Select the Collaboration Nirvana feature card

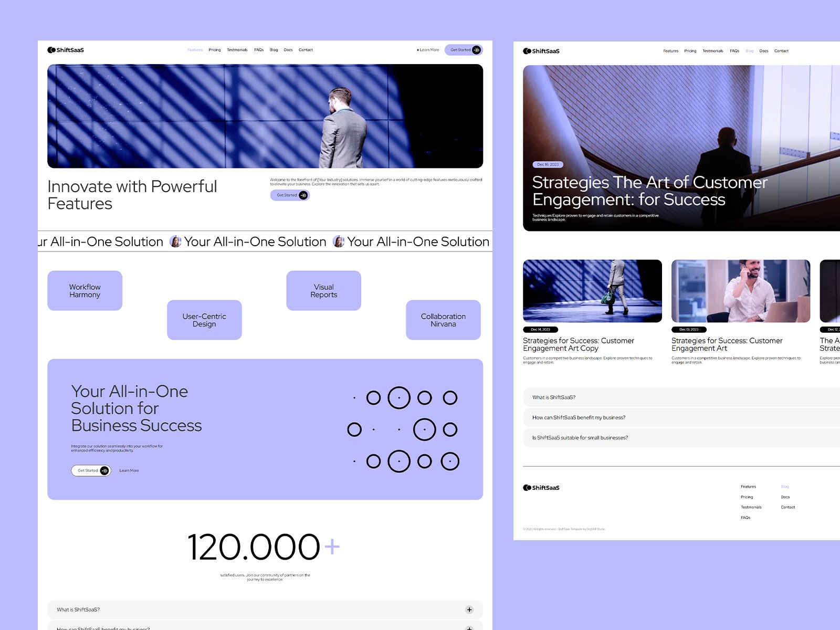pyautogui.click(x=443, y=320)
